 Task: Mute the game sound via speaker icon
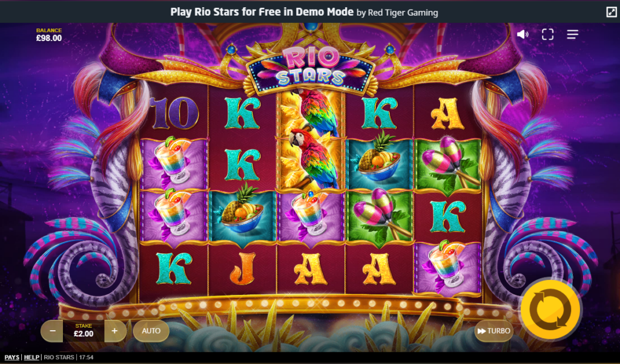(x=523, y=34)
